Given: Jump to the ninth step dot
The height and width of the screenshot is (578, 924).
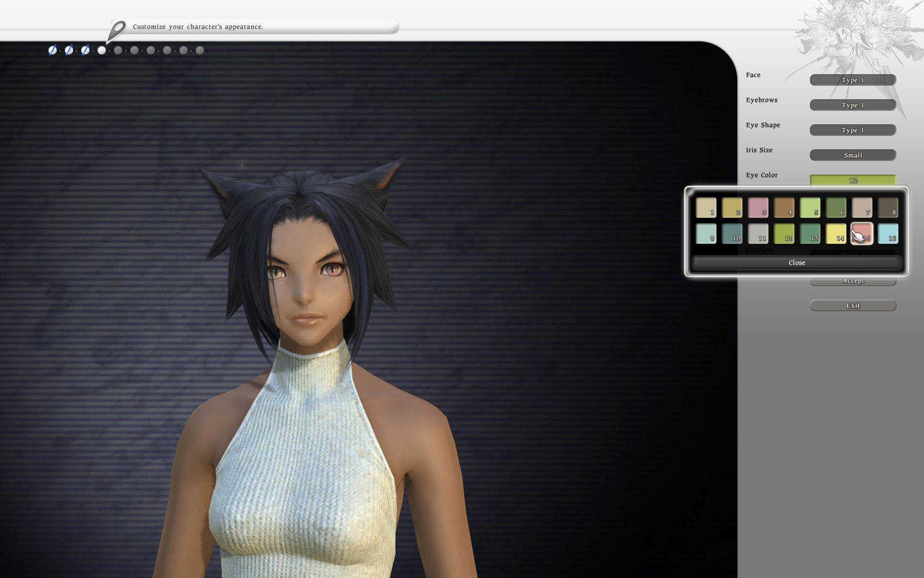Looking at the screenshot, I should click(183, 50).
